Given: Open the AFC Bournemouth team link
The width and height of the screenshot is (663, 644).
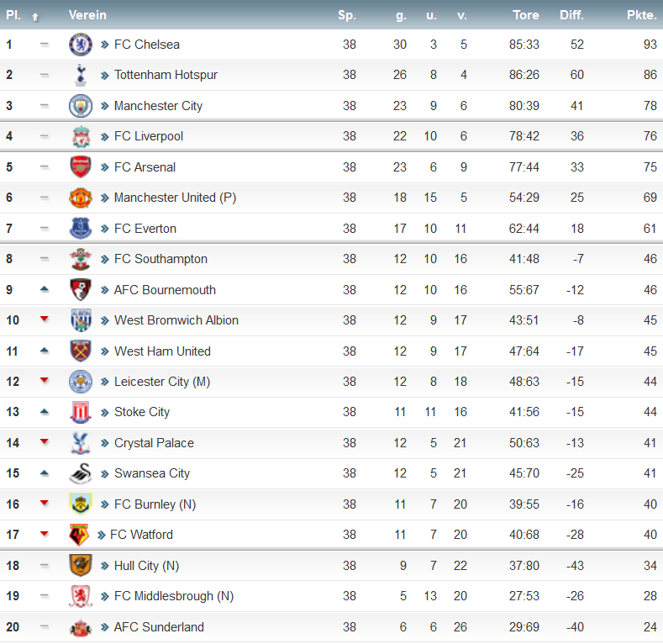Looking at the screenshot, I should point(165,290).
